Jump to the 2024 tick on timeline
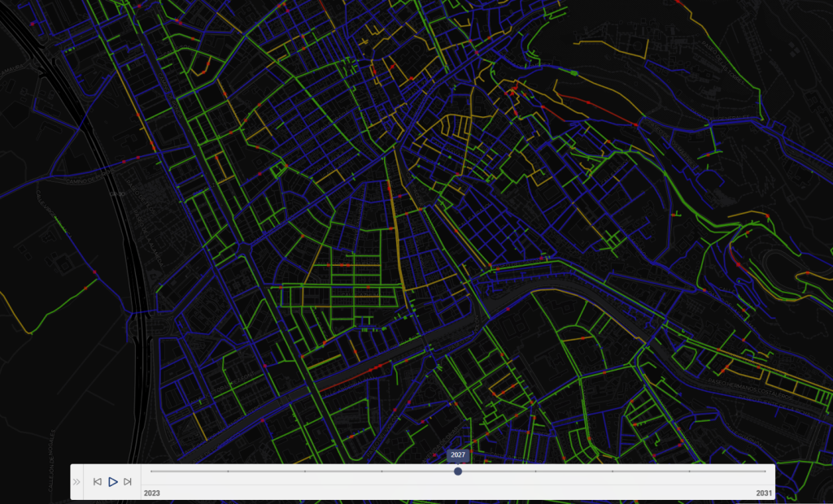 pos(228,471)
